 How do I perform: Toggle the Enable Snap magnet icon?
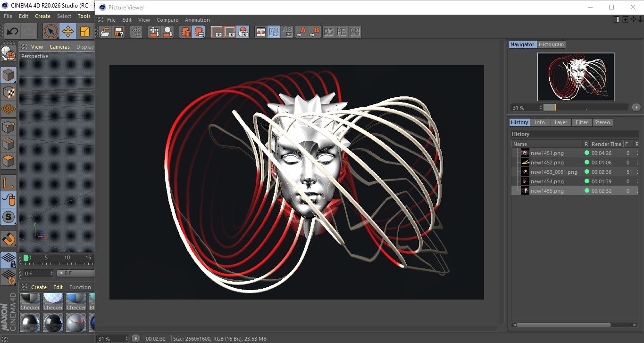coord(8,239)
